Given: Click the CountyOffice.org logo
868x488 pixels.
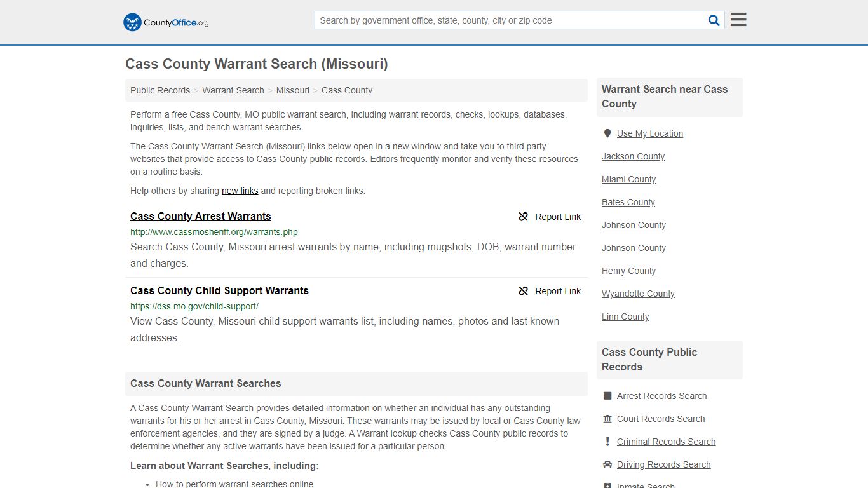Looking at the screenshot, I should pos(166,22).
